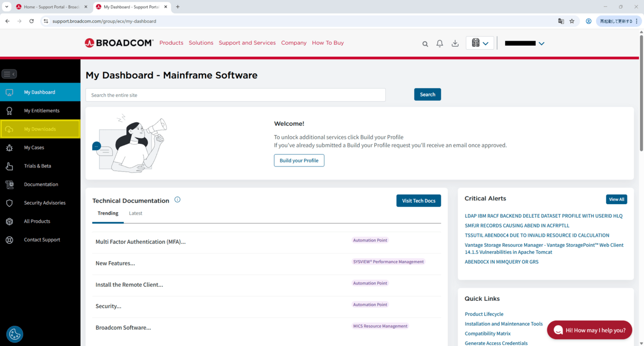Open the Security... documentation article
The width and height of the screenshot is (644, 346).
tap(108, 306)
